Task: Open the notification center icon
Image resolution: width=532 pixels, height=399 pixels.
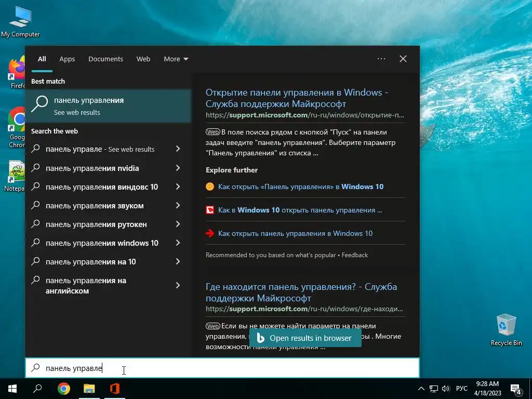Action: coord(516,389)
